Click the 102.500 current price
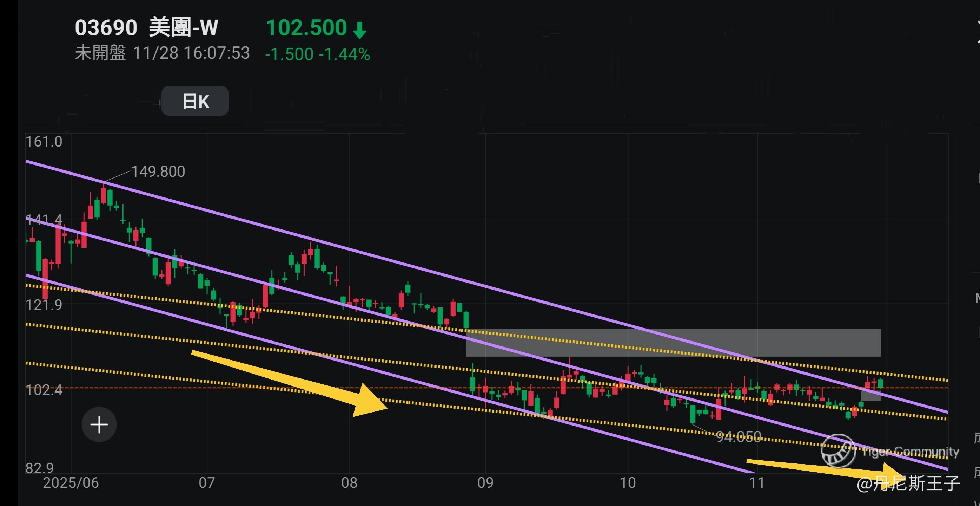 point(306,28)
